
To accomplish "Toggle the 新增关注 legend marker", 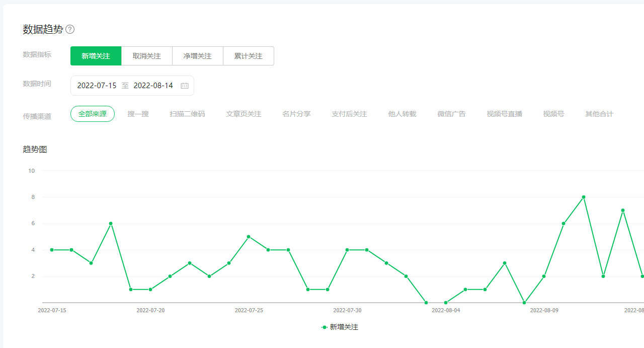I will (325, 327).
